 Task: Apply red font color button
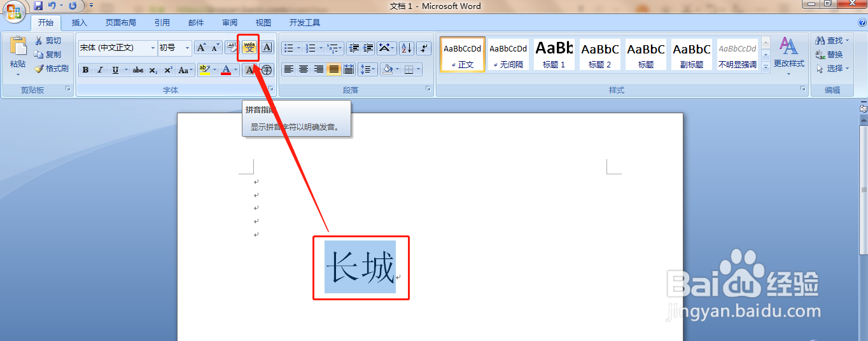[226, 70]
